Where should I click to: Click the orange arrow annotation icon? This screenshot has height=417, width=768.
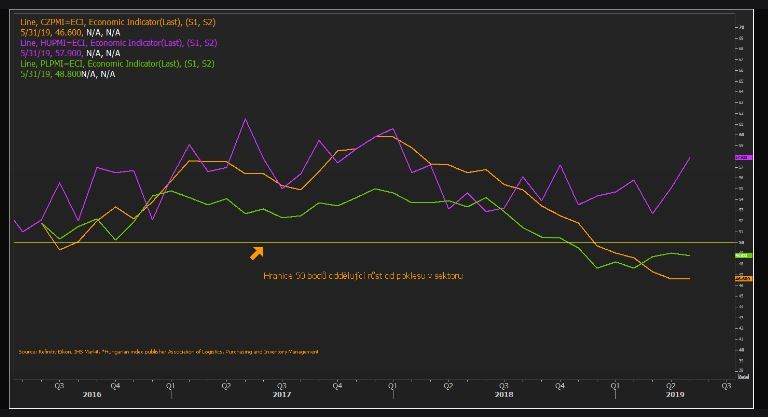(257, 253)
